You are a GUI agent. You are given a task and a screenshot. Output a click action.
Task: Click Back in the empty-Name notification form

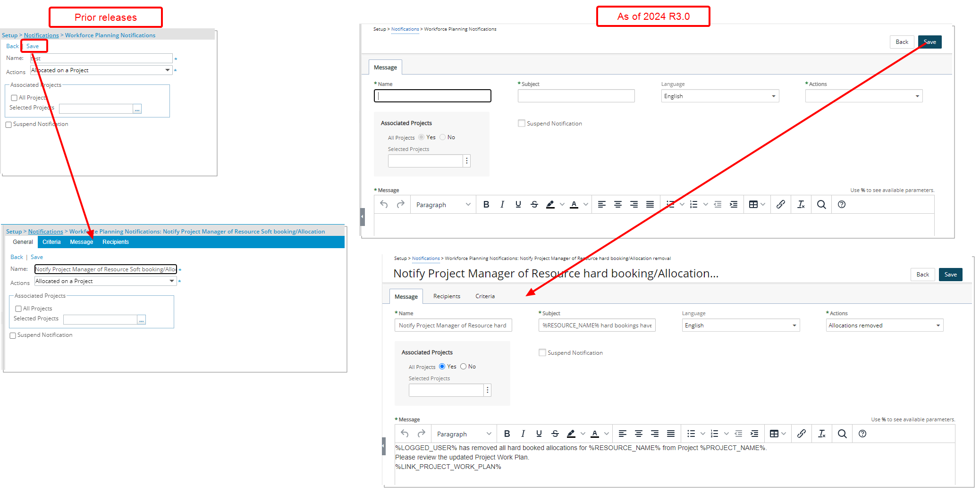902,42
